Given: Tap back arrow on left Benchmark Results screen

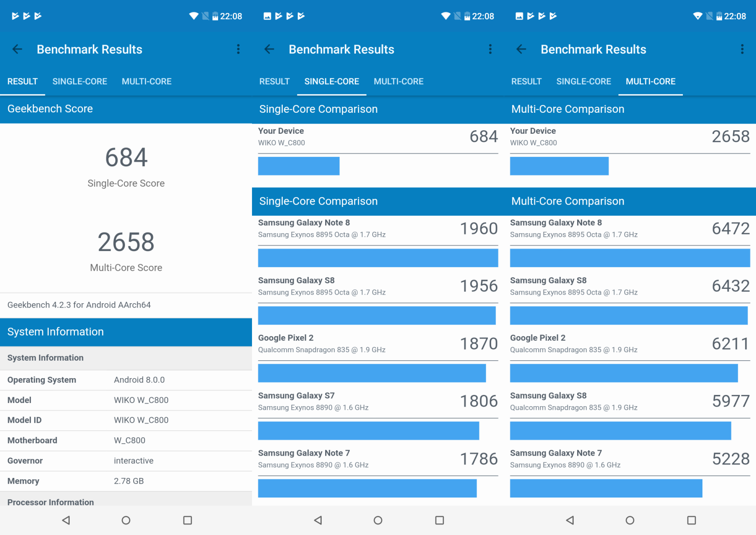Looking at the screenshot, I should [17, 49].
